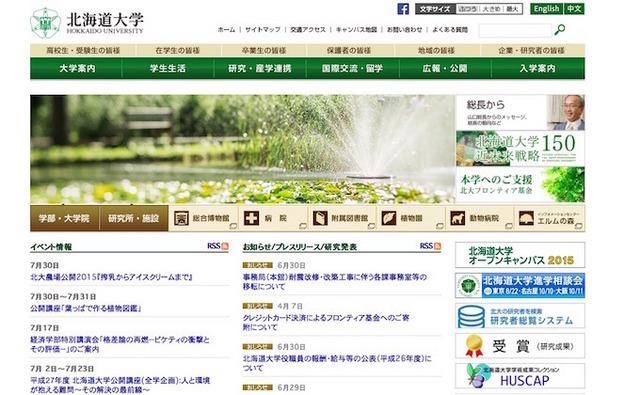
Task: Open 平成27年度 北海道大学公開講座 link
Action: tap(120, 385)
